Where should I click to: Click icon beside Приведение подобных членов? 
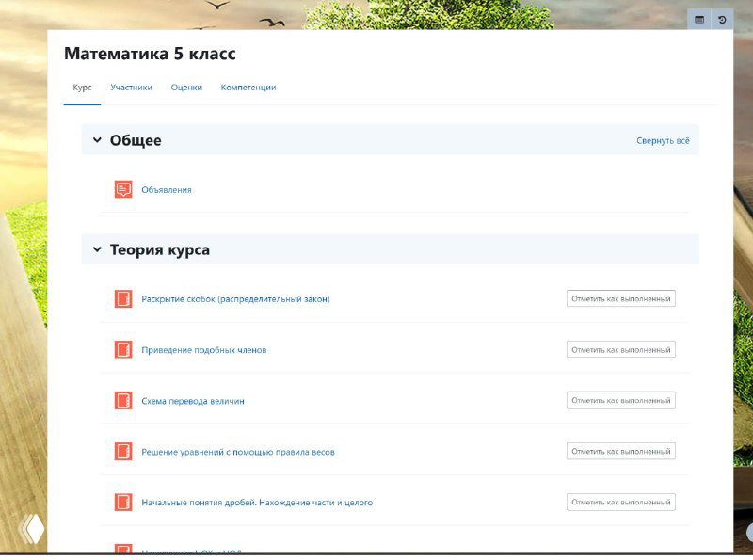click(x=123, y=349)
